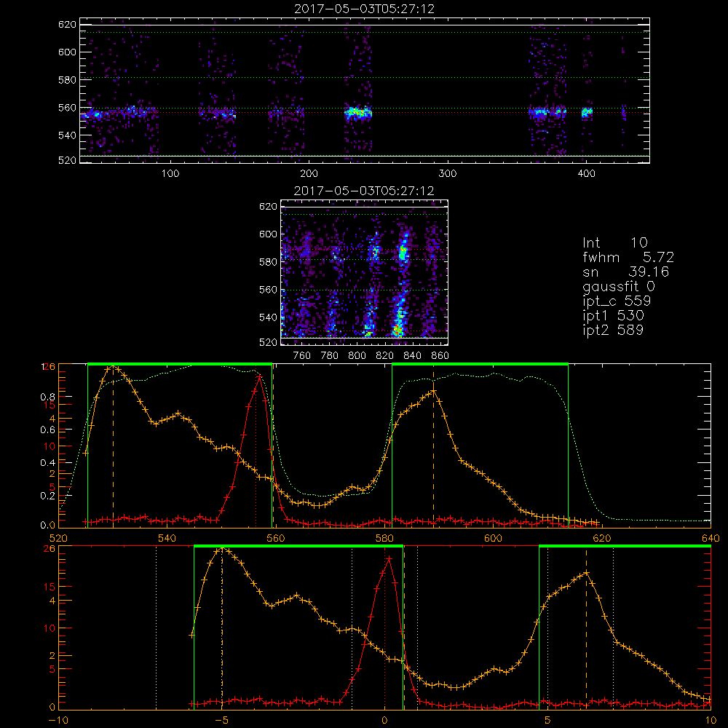Click y-axis label 600 on top spectrogram

pos(67,52)
